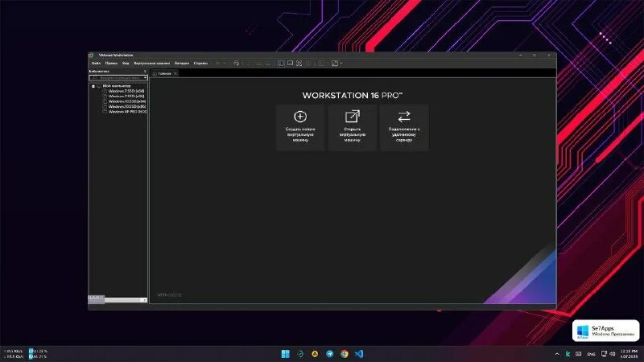Screen dimensions: 644x362
Task: Click the ENG language indicator
Action: 591,354
